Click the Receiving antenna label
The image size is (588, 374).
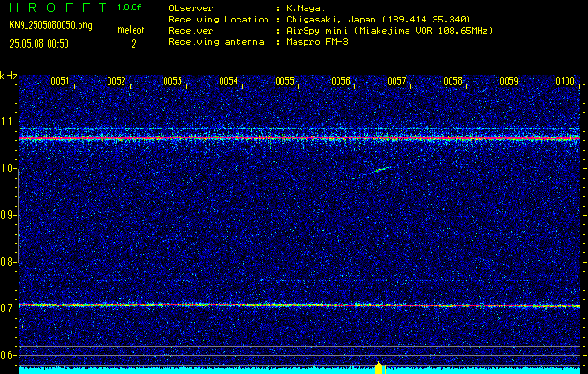coord(216,42)
